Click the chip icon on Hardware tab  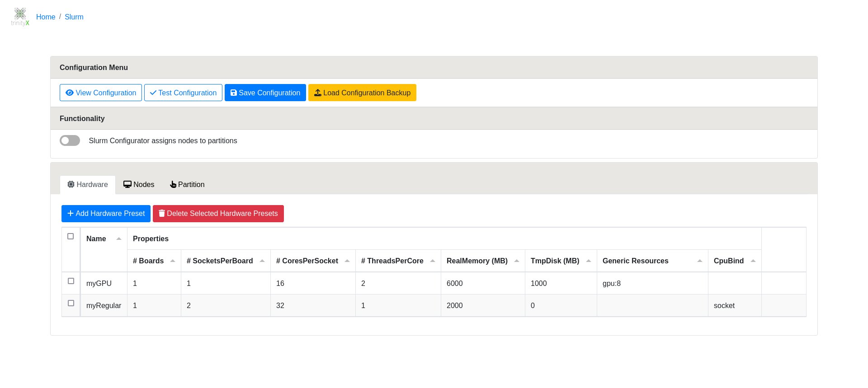(x=71, y=184)
